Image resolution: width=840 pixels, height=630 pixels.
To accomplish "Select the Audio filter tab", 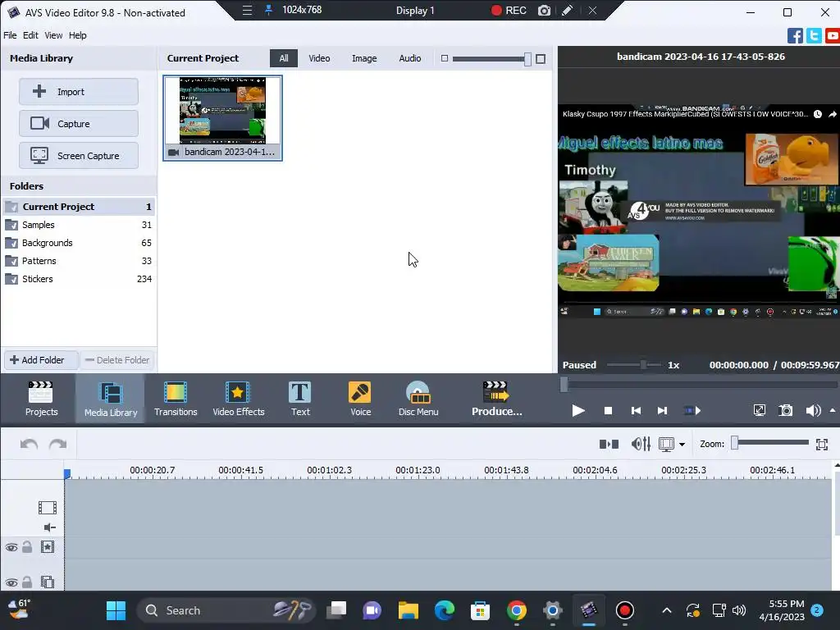I will coord(410,58).
